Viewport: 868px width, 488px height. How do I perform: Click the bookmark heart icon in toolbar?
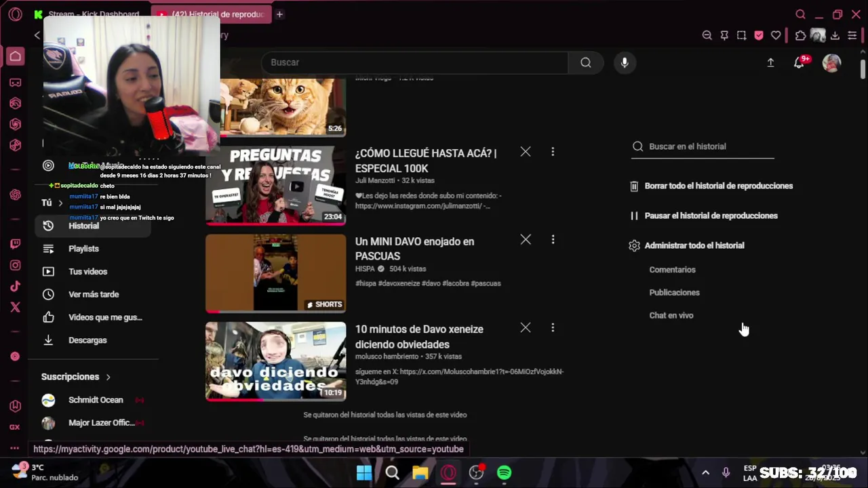tap(776, 35)
